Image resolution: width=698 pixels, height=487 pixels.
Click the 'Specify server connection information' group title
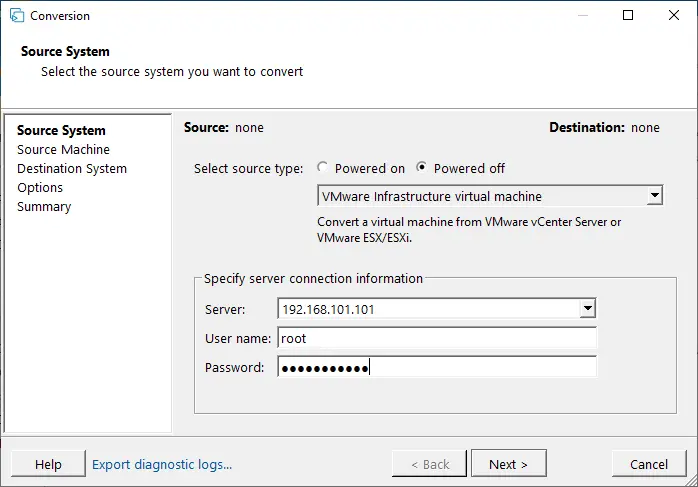(313, 279)
